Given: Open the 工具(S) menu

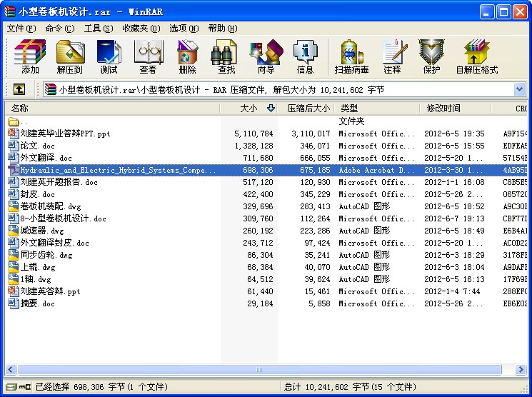Looking at the screenshot, I should 99,29.
